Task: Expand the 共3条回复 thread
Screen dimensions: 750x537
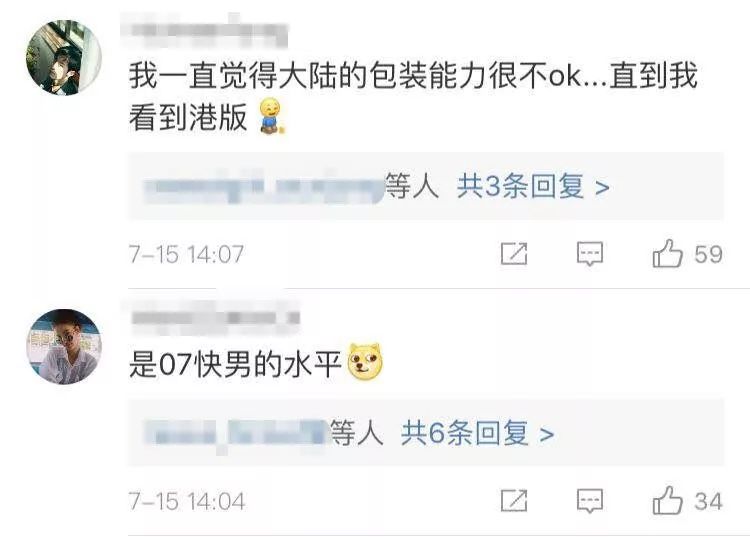Action: 533,186
